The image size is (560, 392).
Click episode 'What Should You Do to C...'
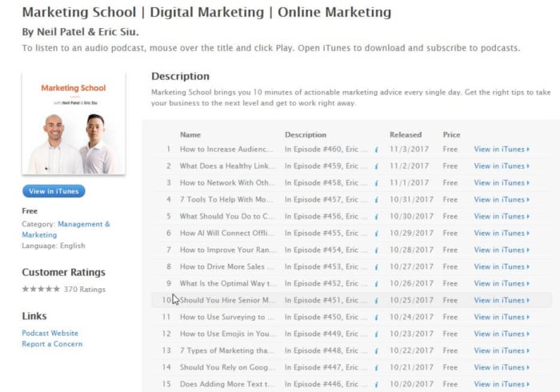coord(227,216)
